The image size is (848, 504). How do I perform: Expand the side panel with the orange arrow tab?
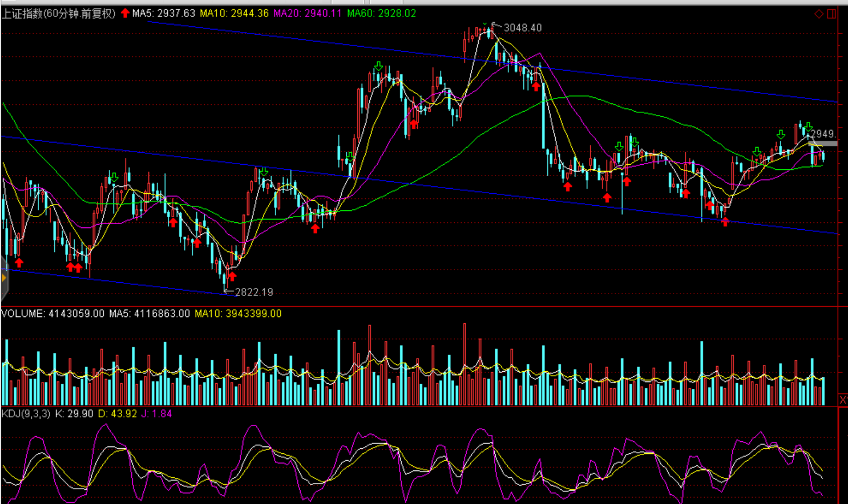click(x=3, y=278)
